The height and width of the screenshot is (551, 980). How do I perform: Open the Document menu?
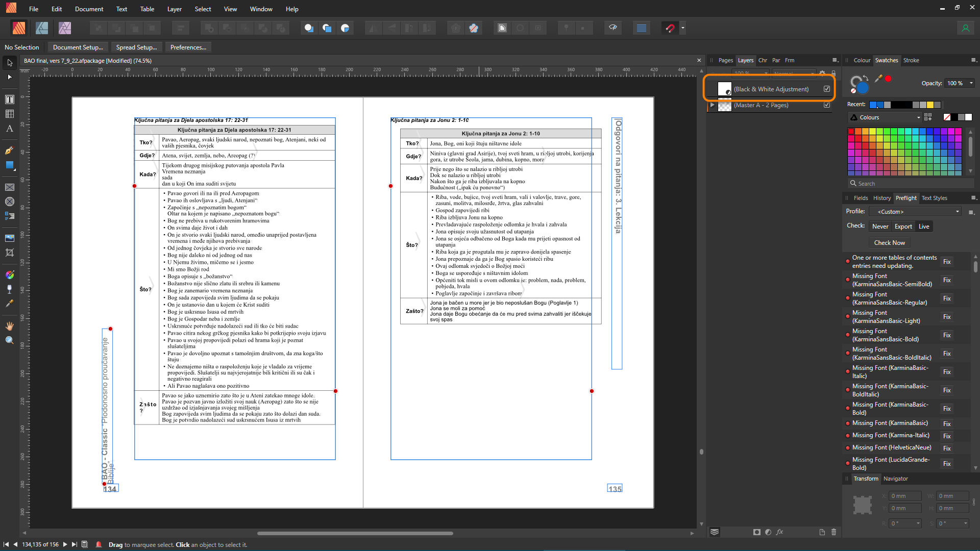89,9
